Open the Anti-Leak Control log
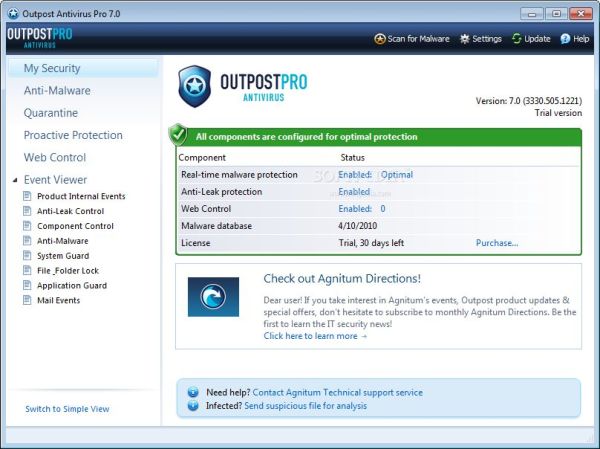 (70, 211)
